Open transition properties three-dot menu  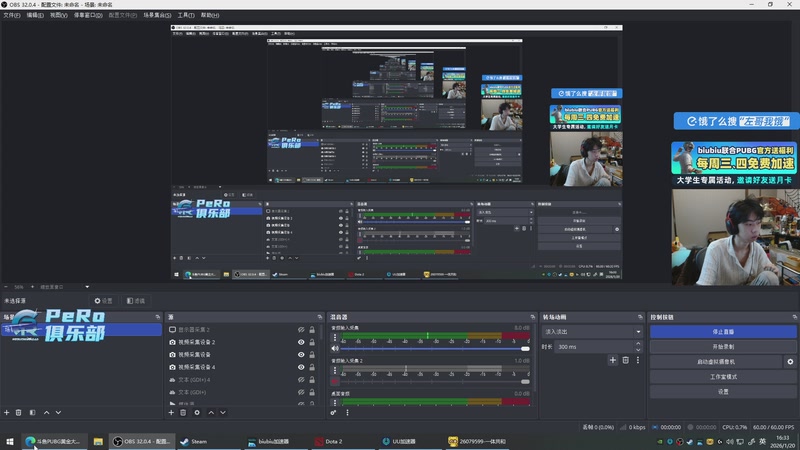click(638, 360)
